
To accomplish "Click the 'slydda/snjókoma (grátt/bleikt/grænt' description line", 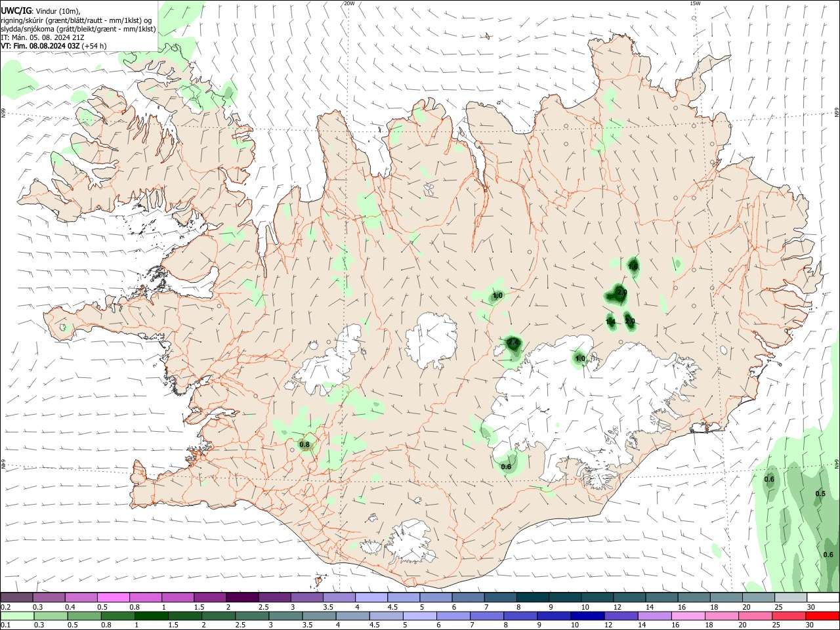I will 78,29.
